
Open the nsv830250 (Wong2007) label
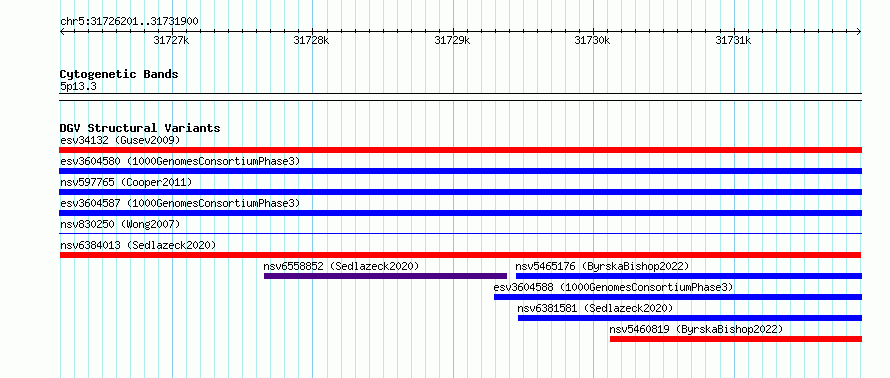tap(120, 224)
